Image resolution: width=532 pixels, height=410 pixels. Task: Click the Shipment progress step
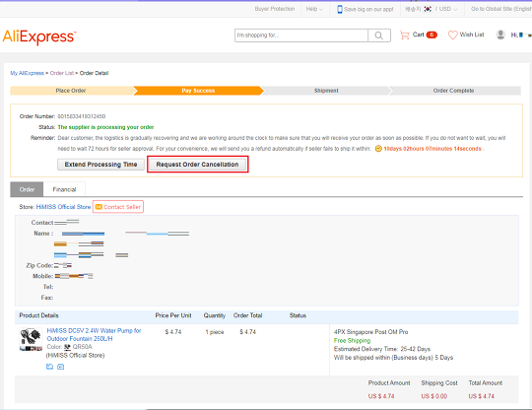click(x=326, y=91)
